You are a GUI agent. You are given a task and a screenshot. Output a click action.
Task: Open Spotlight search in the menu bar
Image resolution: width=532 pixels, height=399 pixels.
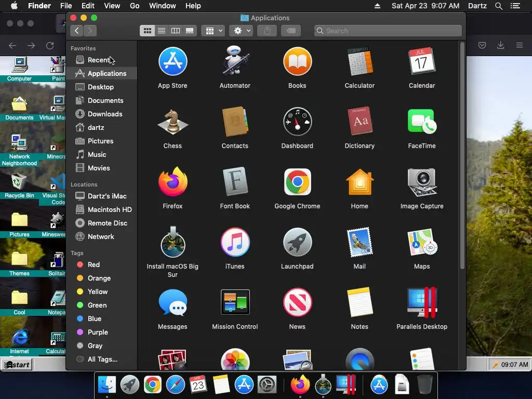498,6
